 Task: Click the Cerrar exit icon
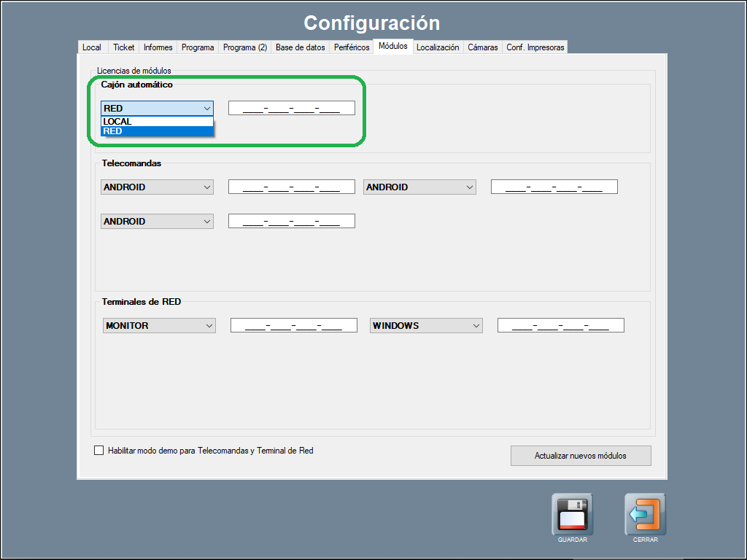pyautogui.click(x=645, y=514)
